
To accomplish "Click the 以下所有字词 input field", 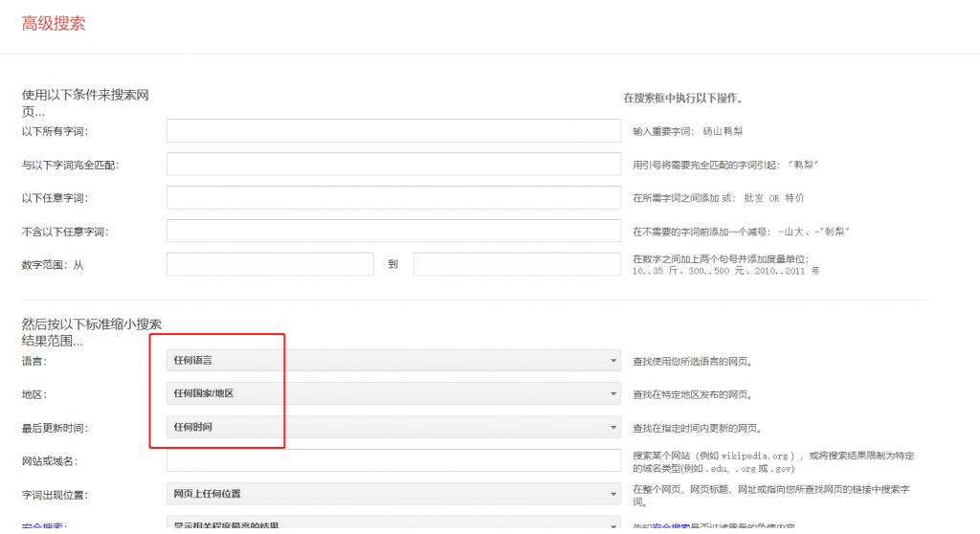I will [x=393, y=131].
